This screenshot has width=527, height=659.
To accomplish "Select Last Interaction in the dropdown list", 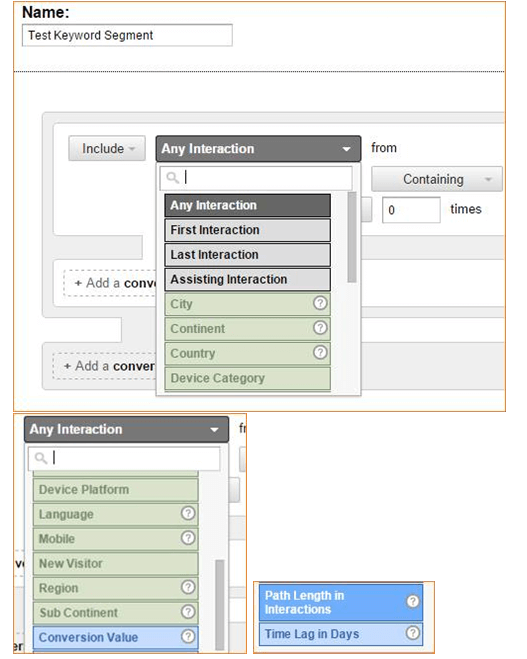I will [x=248, y=255].
